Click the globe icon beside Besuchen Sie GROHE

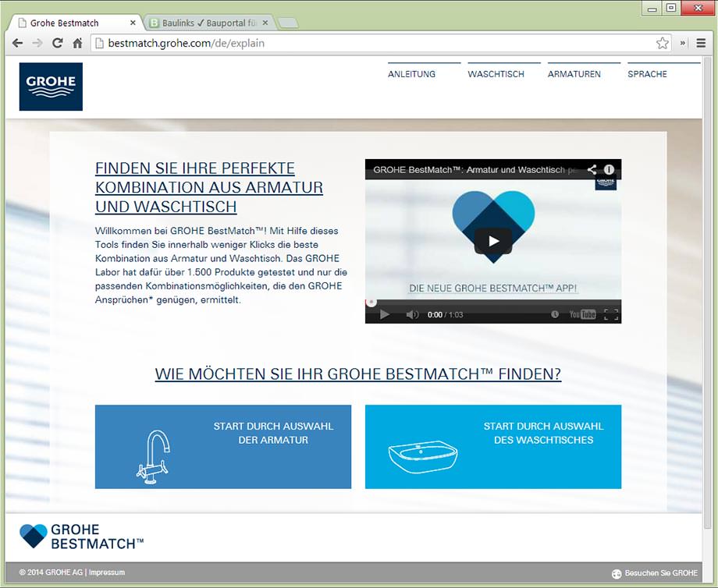[x=617, y=573]
